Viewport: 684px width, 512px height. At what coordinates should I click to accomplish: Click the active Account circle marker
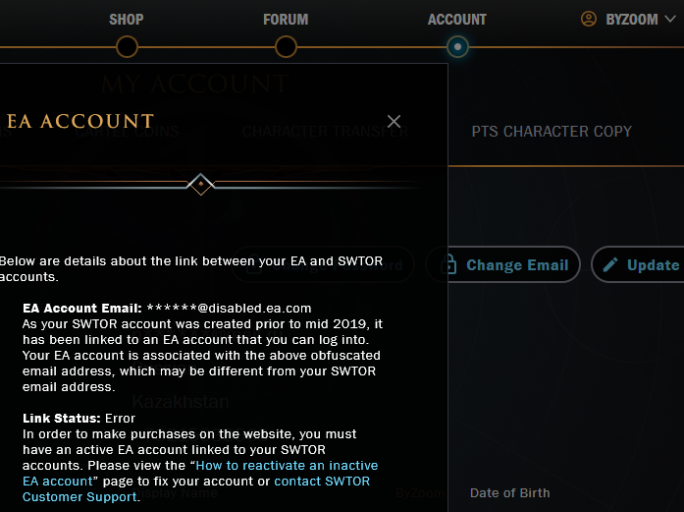point(457,46)
